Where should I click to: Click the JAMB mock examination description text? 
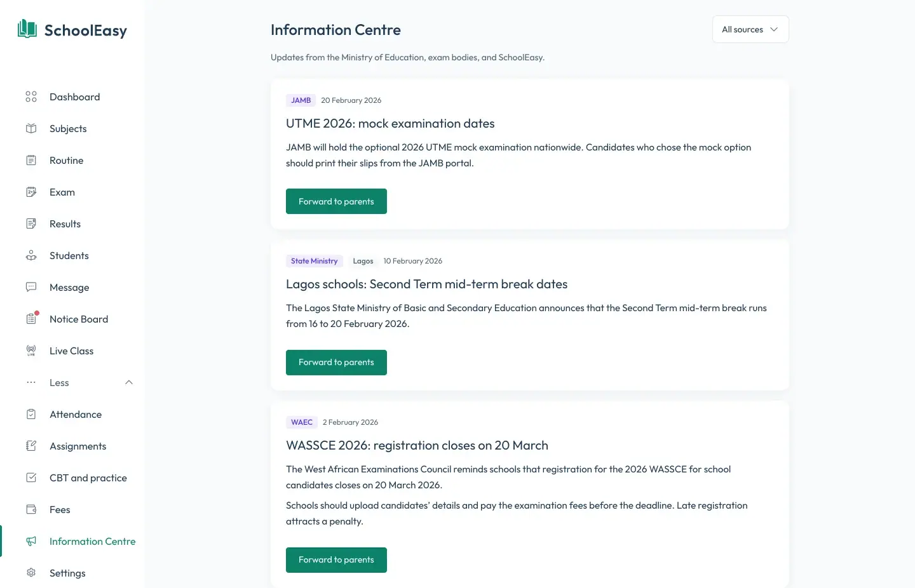(x=518, y=155)
